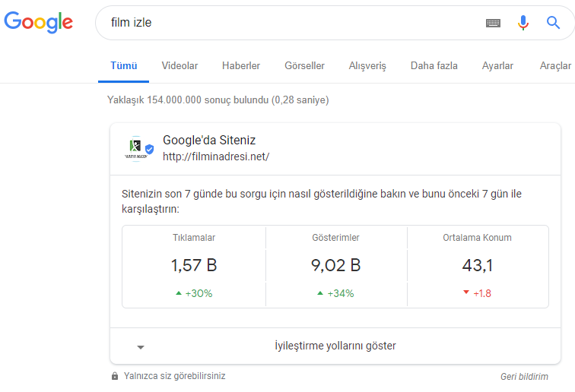Click the blue search magnifier icon
575x392 pixels.
point(553,23)
